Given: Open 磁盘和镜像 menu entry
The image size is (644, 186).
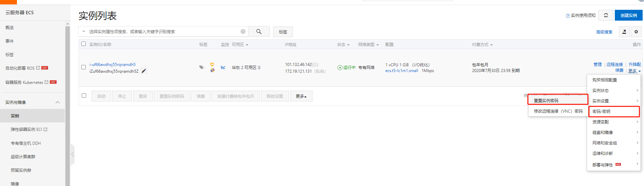Looking at the screenshot, I should 614,133.
